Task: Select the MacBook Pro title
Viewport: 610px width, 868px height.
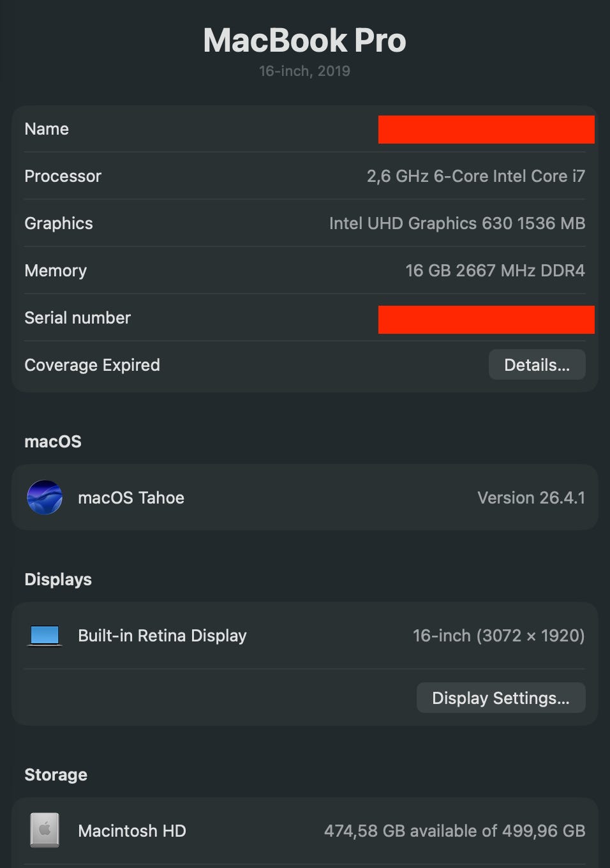Action: coord(304,40)
